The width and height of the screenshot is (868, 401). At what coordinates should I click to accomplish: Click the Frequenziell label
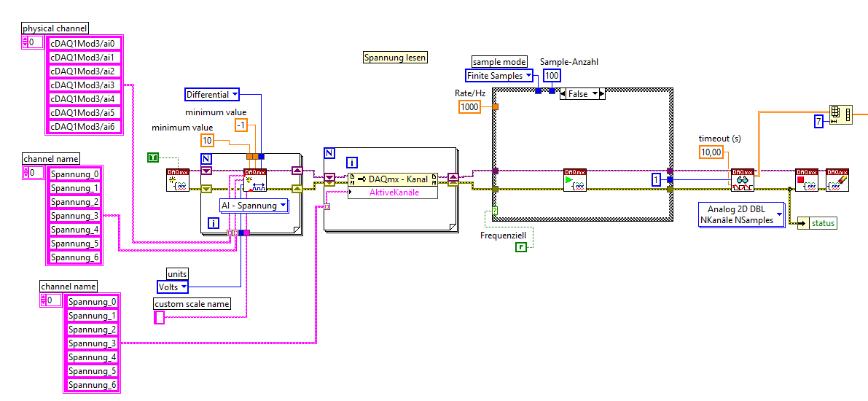(503, 235)
